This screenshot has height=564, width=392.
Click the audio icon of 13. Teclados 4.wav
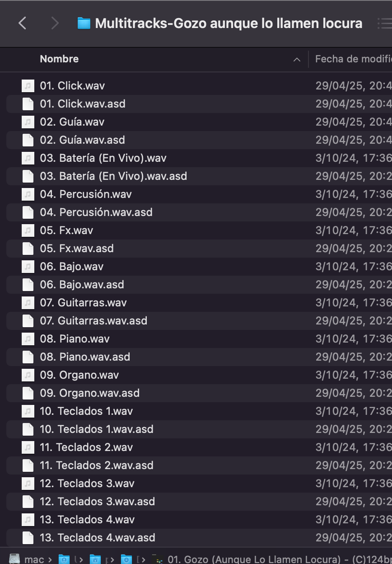[x=28, y=520]
